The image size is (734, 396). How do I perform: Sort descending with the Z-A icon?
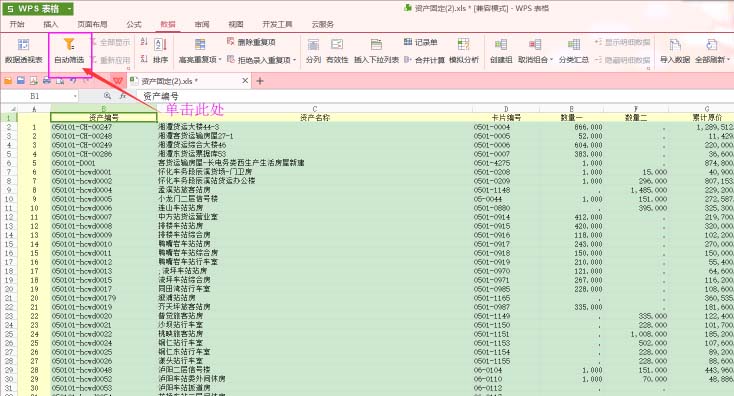pos(144,59)
